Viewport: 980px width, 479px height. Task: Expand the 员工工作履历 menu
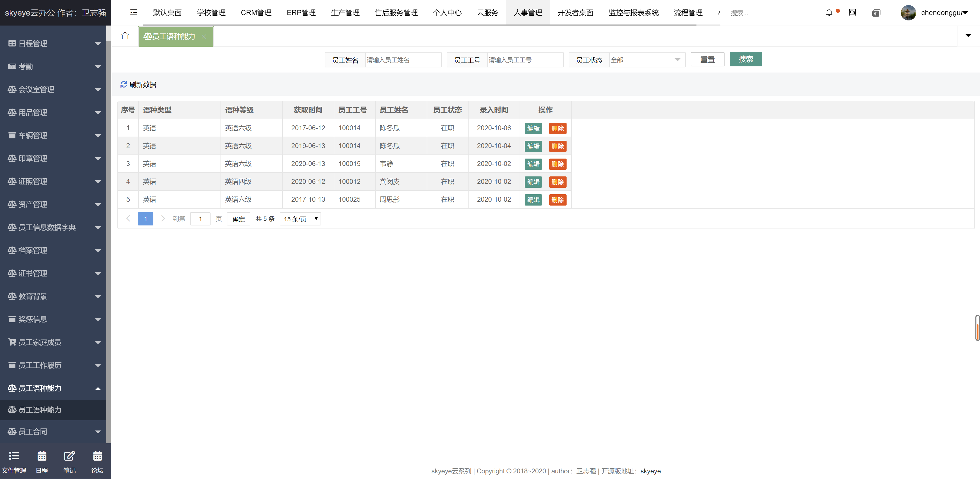53,365
